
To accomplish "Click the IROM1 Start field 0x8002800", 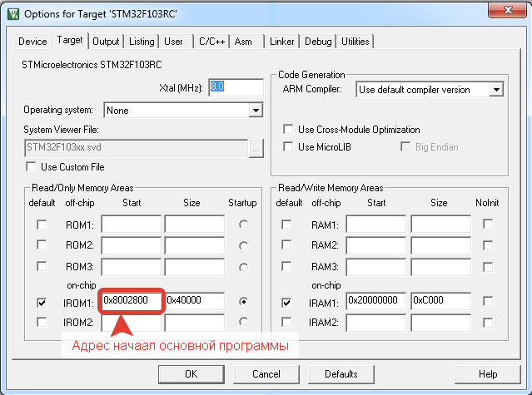I will pyautogui.click(x=132, y=301).
